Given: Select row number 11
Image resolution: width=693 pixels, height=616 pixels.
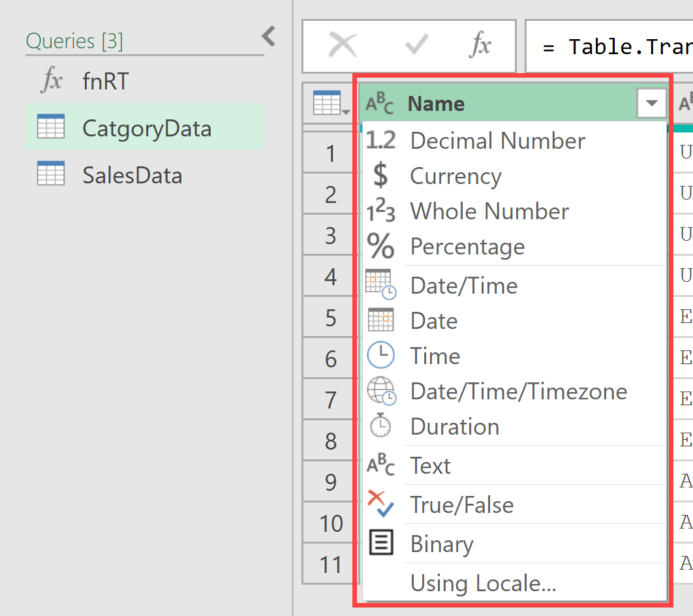Looking at the screenshot, I should click(x=331, y=564).
